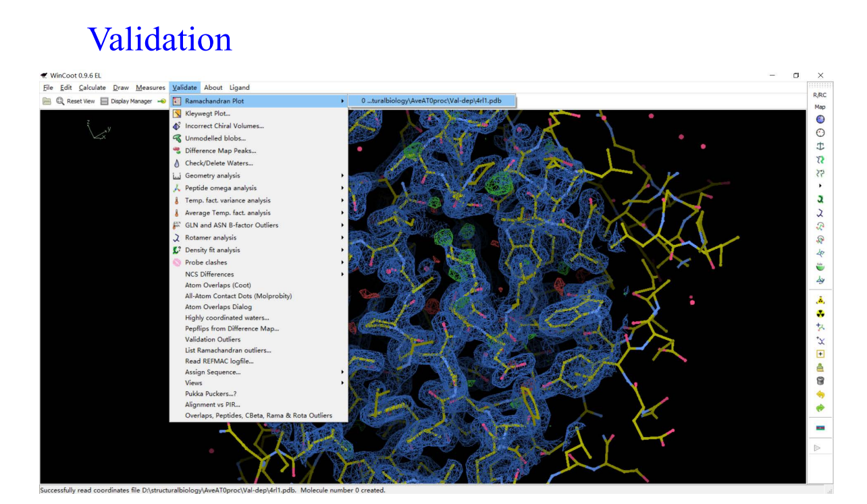Expand the small black arrow in right toolbar
Image resolution: width=867 pixels, height=504 pixels.
tap(820, 186)
